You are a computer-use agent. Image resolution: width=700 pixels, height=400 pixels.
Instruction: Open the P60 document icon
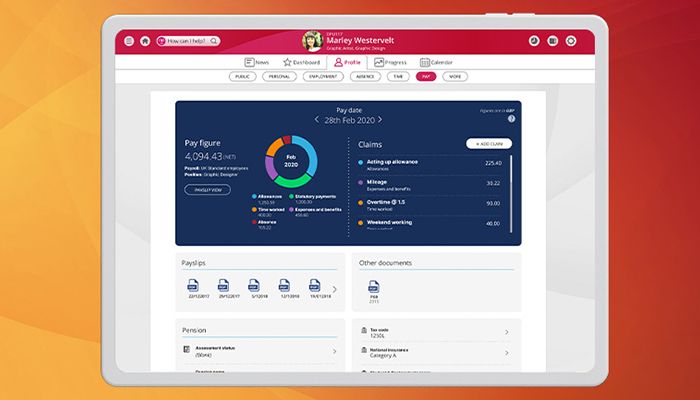click(x=374, y=287)
